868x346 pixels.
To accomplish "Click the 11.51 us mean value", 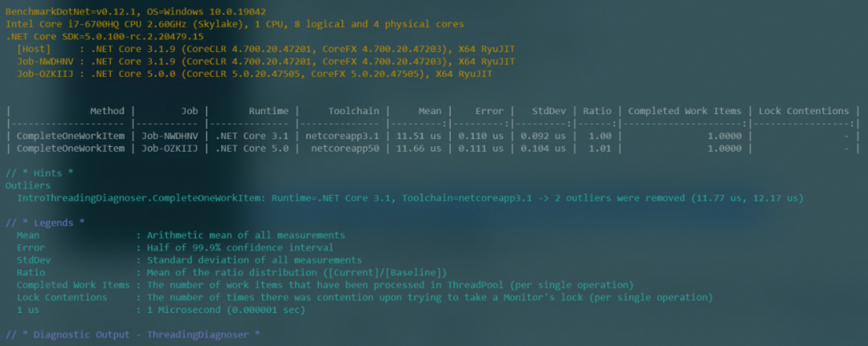I will [x=419, y=136].
